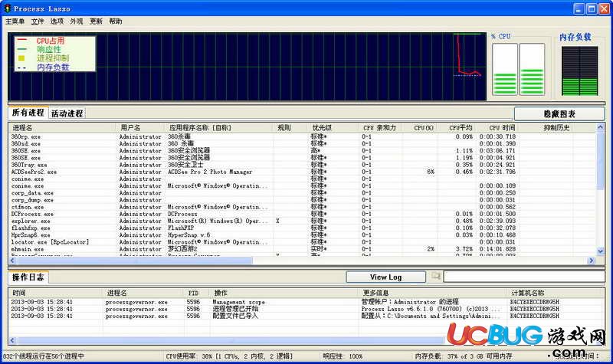Image resolution: width=613 pixels, height=364 pixels.
Task: Open the 文件 menu
Action: (x=38, y=21)
